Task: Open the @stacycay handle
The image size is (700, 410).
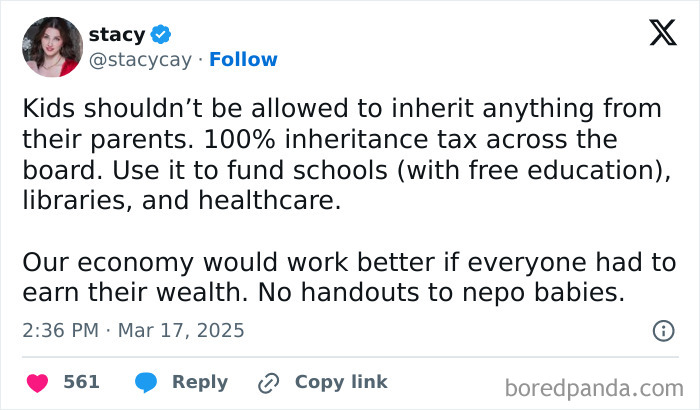Action: (139, 60)
